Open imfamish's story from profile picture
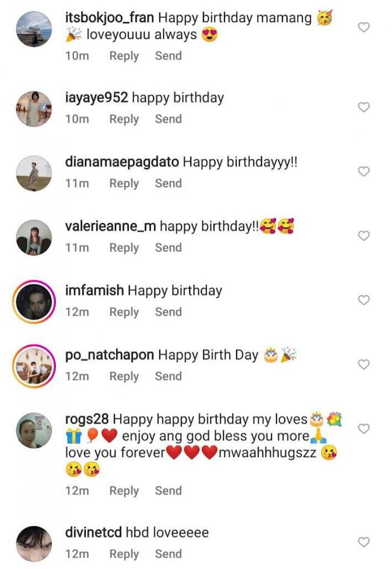This screenshot has width=392, height=569. [34, 302]
